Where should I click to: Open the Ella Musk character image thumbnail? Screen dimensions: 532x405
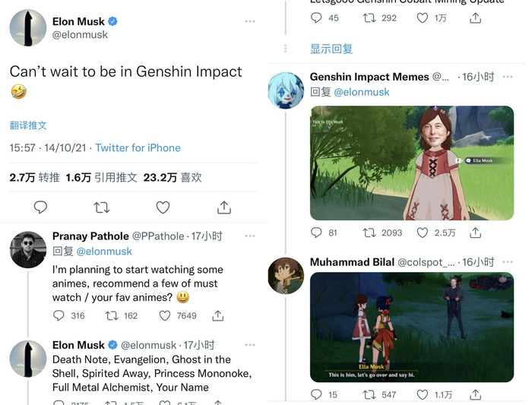[x=412, y=163]
